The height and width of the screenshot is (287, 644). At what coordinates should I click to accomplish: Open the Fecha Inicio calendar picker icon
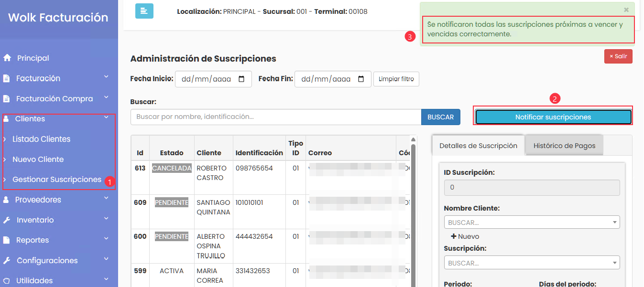pos(242,79)
